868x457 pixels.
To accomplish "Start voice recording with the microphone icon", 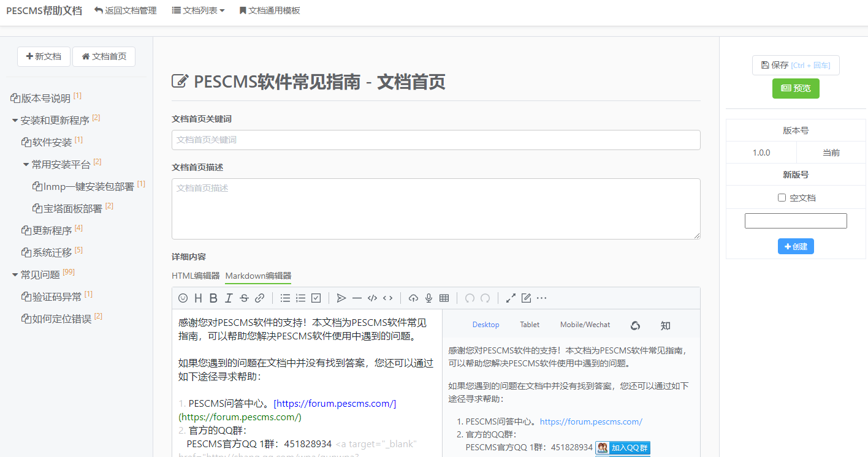I will (429, 298).
